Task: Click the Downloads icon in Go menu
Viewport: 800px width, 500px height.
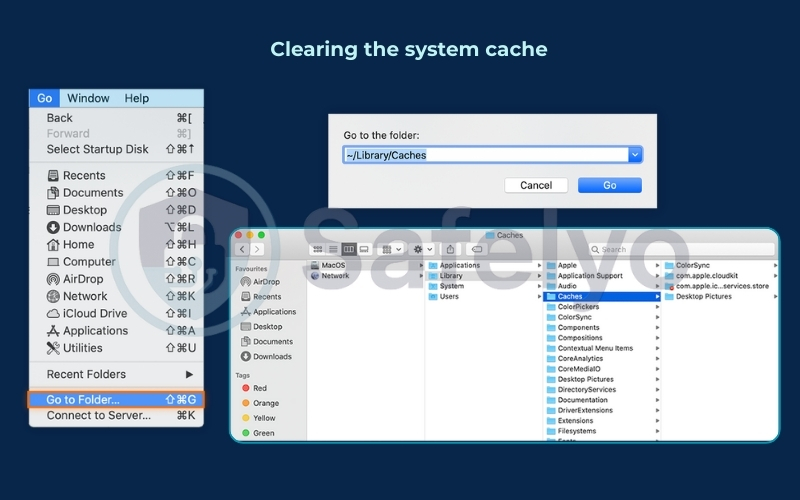Action: tap(53, 228)
